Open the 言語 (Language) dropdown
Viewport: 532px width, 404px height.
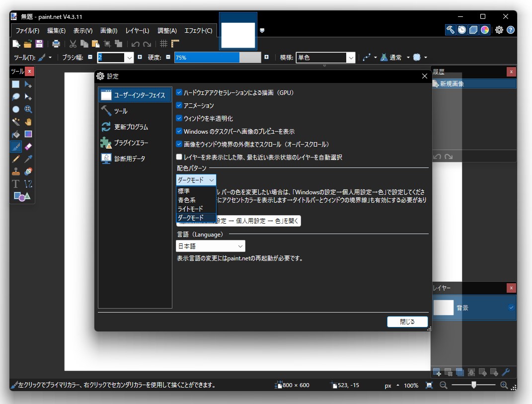tap(210, 246)
